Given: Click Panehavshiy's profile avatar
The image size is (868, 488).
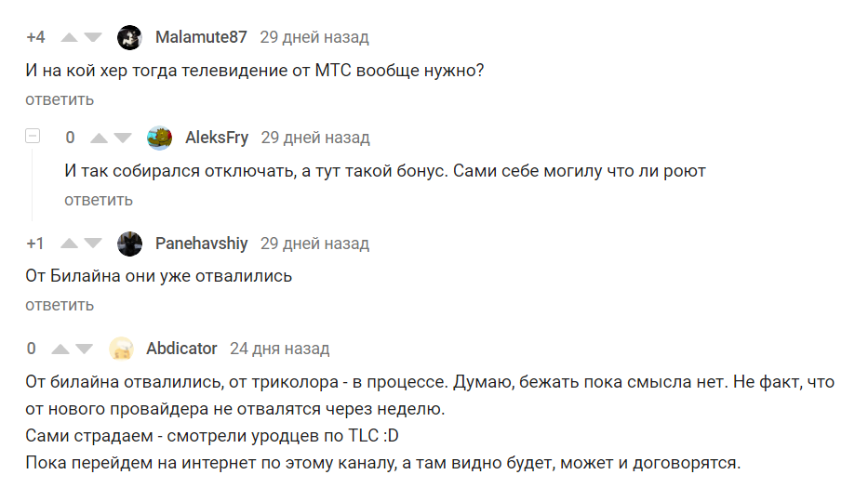Looking at the screenshot, I should tap(129, 244).
